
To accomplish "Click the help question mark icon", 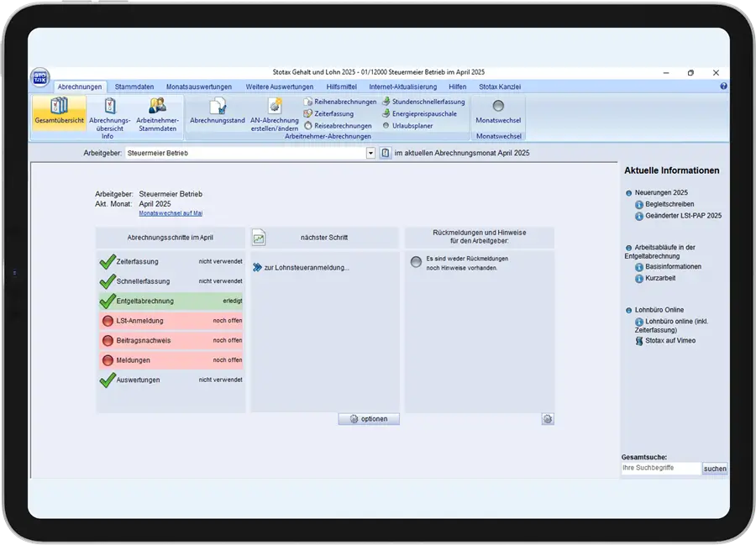I will pyautogui.click(x=723, y=86).
